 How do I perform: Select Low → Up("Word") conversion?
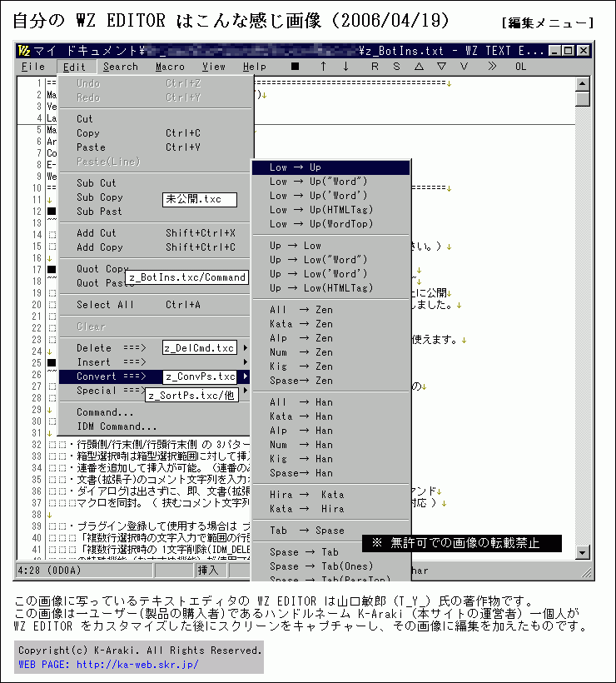point(330,182)
